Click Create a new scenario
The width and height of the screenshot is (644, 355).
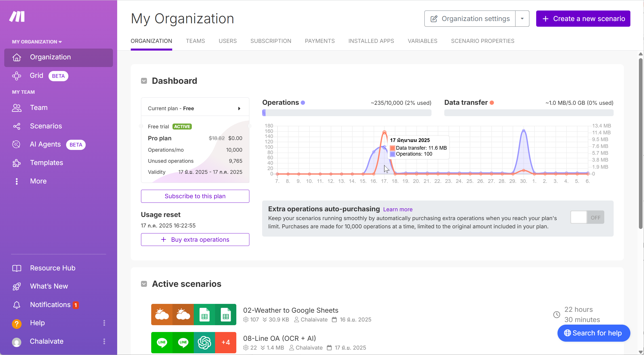(583, 18)
